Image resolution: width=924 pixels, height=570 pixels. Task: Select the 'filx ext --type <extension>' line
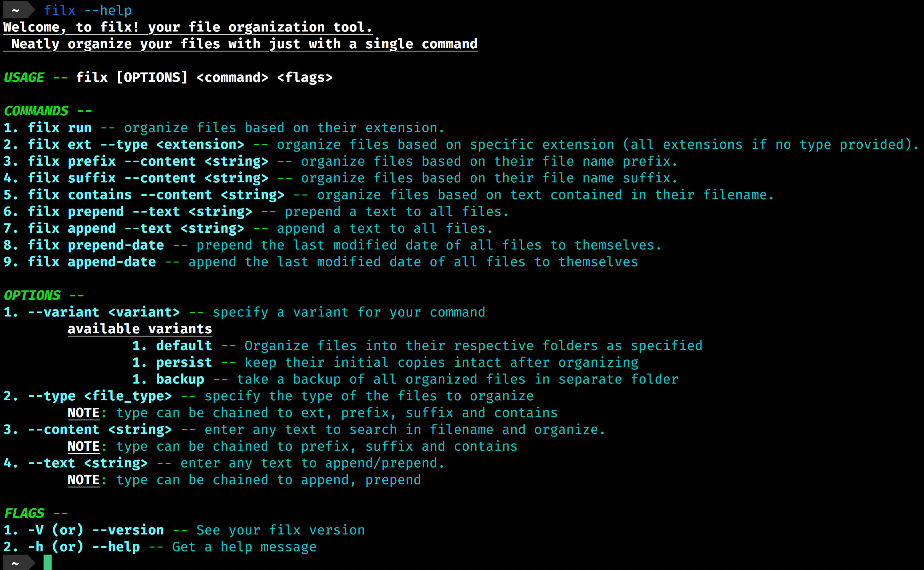click(x=136, y=145)
